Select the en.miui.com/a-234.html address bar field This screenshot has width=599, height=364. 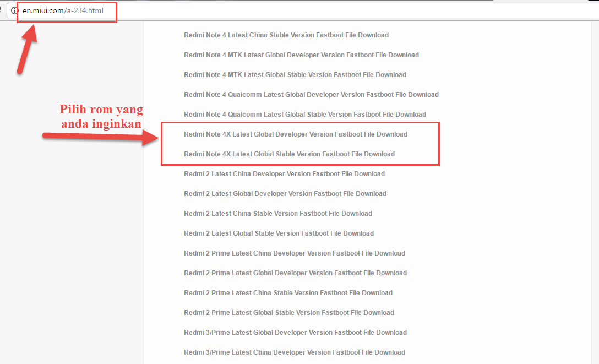(303, 10)
